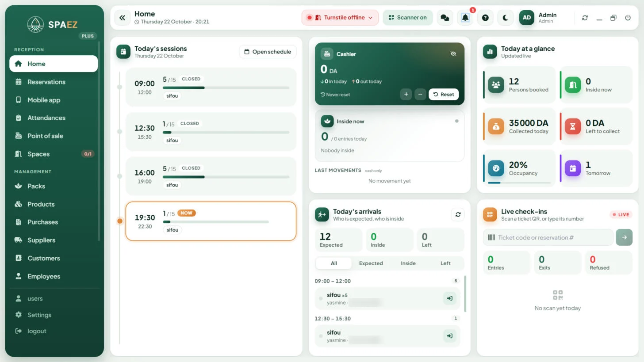Click the minus icon in Cashier card
Image resolution: width=644 pixels, height=362 pixels.
pyautogui.click(x=420, y=94)
